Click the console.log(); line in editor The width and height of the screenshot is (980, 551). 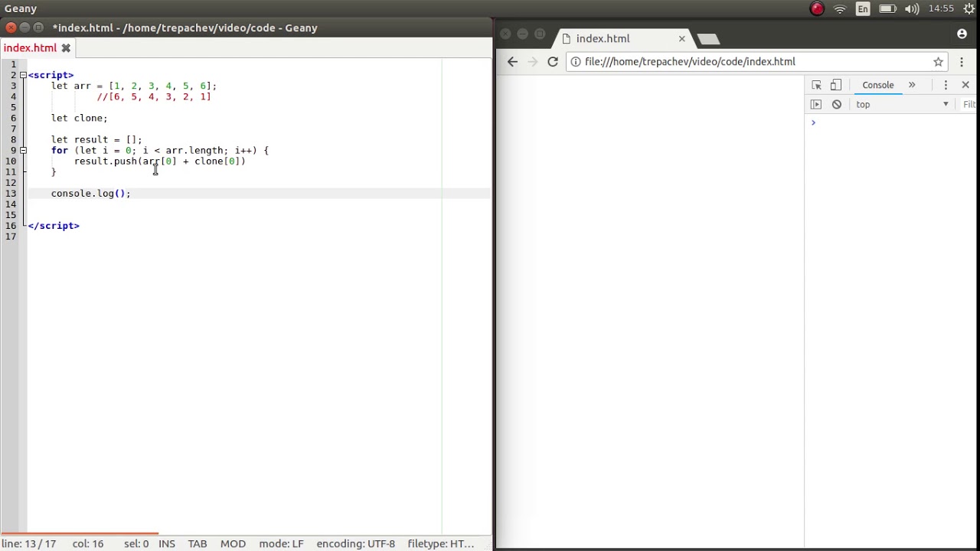tap(90, 193)
